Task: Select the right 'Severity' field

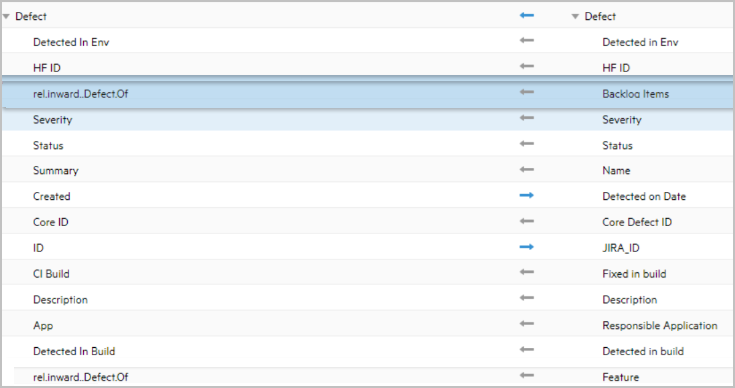Action: 622,119
